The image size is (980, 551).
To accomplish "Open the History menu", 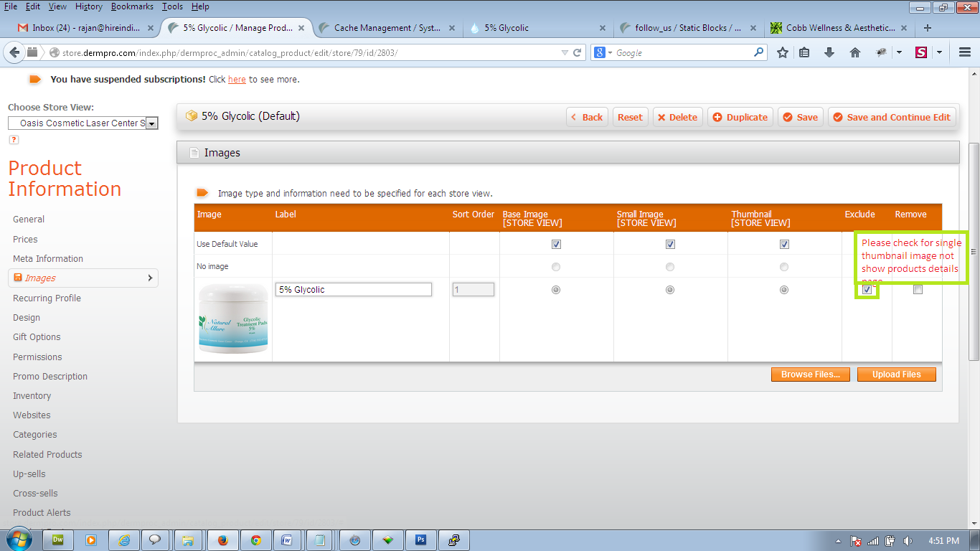I will tap(88, 6).
